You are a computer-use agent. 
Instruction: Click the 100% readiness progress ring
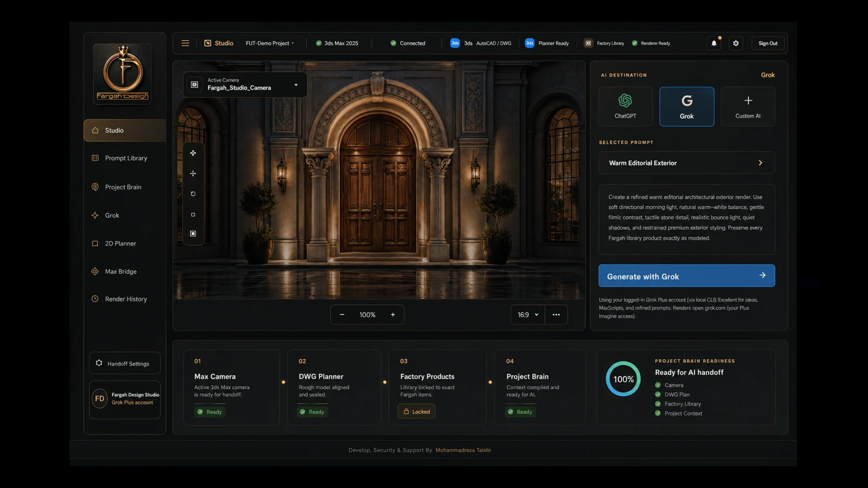(x=623, y=379)
